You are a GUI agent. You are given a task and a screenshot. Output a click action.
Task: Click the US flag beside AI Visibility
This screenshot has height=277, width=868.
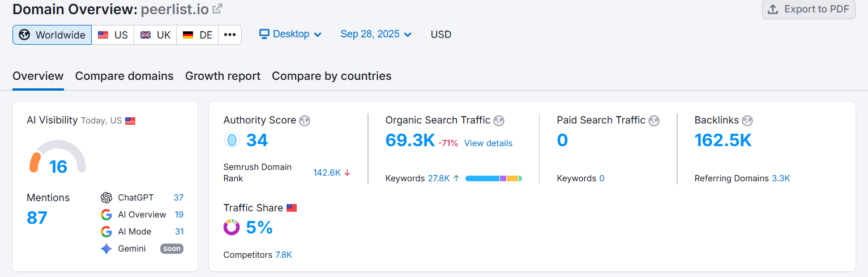pos(130,121)
